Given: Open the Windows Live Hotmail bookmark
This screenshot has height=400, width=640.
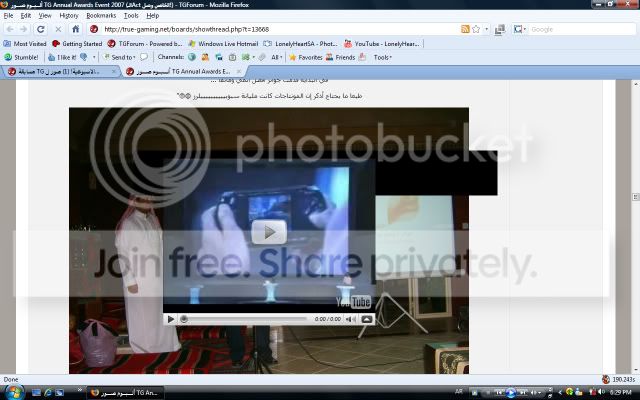Looking at the screenshot, I should (x=223, y=44).
